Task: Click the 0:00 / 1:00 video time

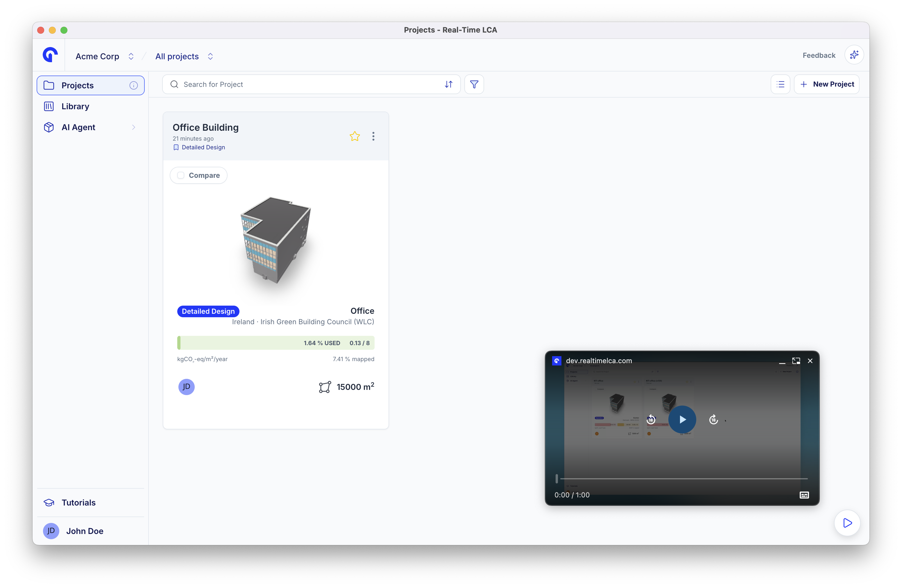Action: tap(572, 495)
